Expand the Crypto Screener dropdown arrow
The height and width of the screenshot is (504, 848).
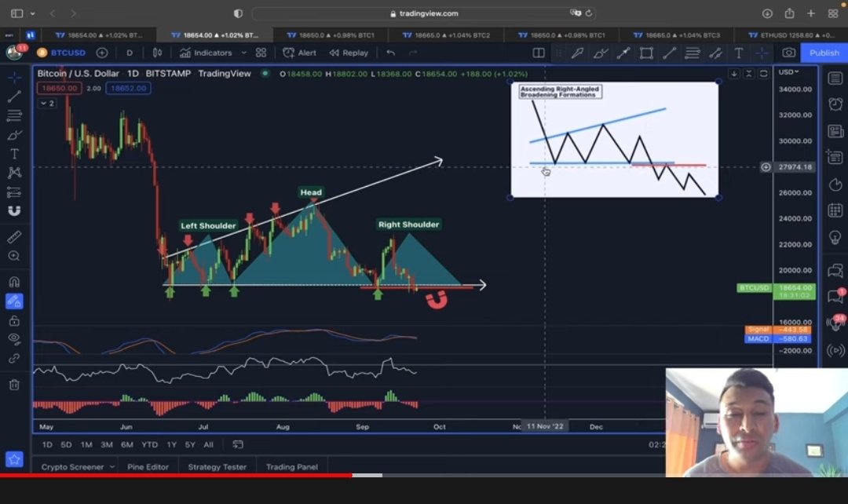point(112,466)
